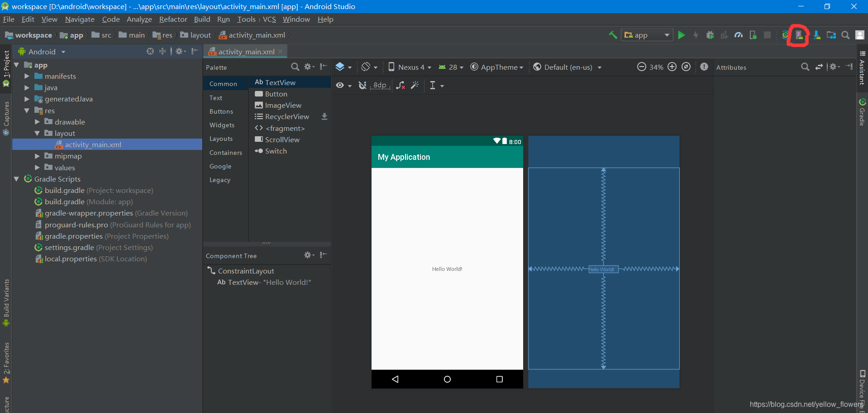
Task: Zoom out the design with the minus icon
Action: [x=641, y=67]
